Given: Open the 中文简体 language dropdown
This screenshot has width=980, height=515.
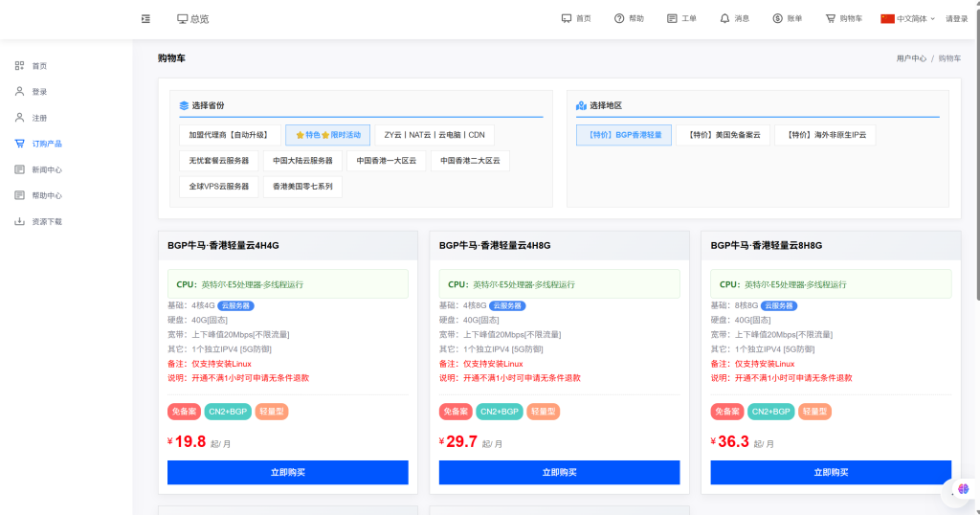Looking at the screenshot, I should coord(916,19).
